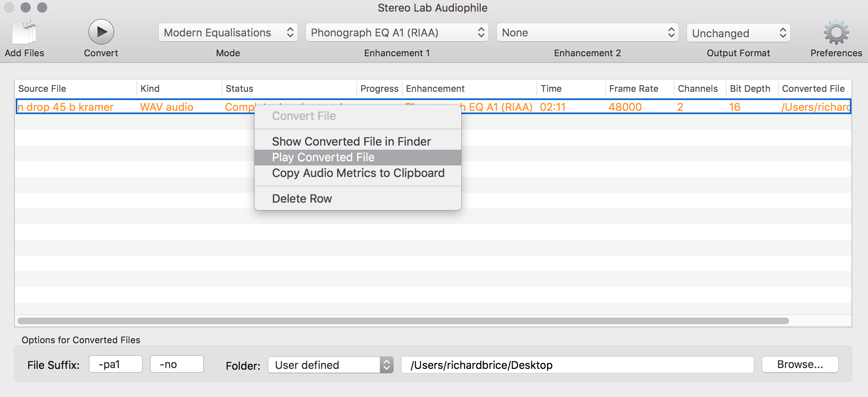This screenshot has height=397, width=868.
Task: Click the bit depth value 16
Action: click(734, 107)
